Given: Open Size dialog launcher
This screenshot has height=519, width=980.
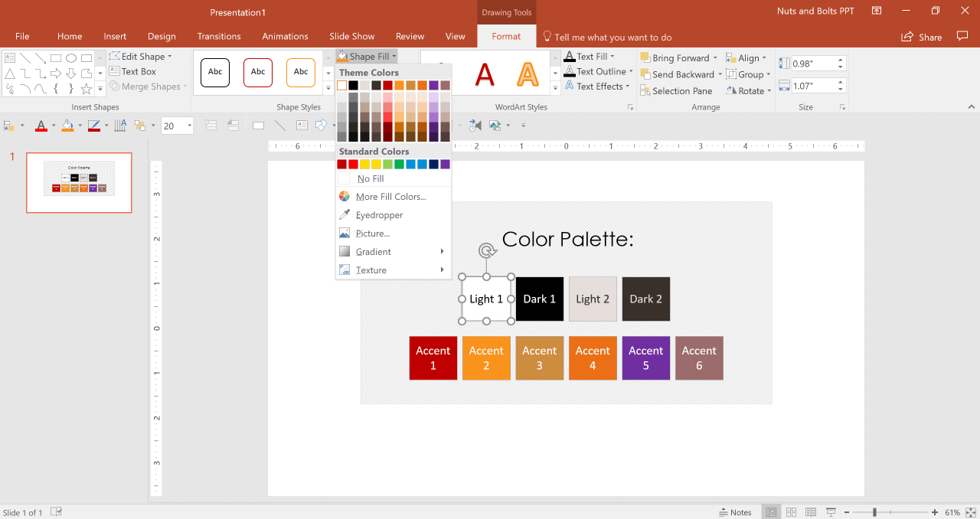Looking at the screenshot, I should tap(842, 107).
